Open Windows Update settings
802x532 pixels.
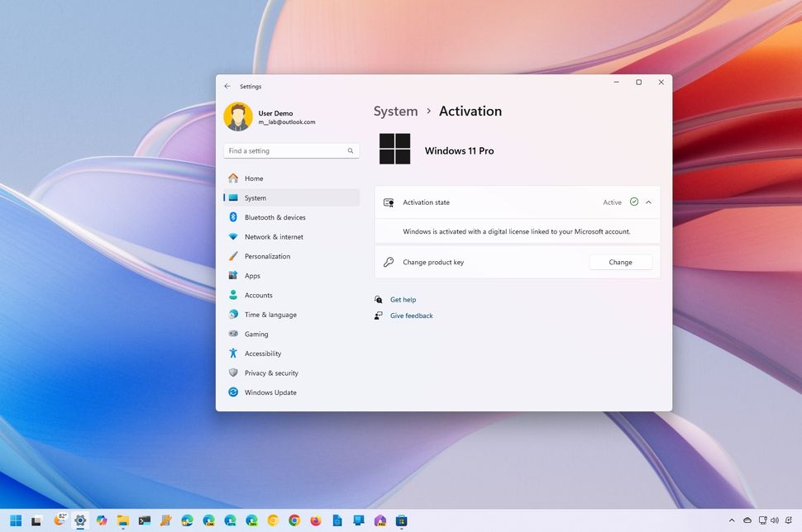[x=270, y=392]
